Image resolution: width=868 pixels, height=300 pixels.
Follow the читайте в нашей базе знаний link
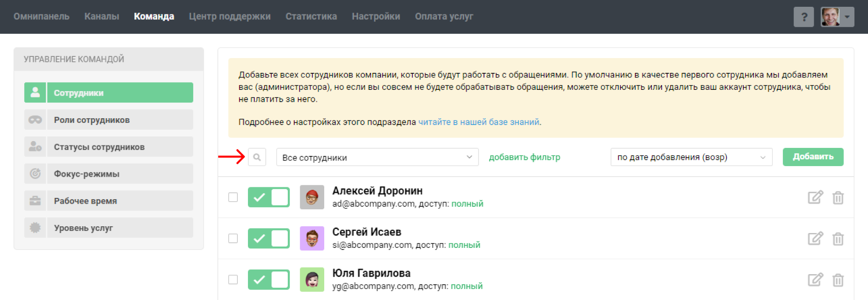[479, 122]
